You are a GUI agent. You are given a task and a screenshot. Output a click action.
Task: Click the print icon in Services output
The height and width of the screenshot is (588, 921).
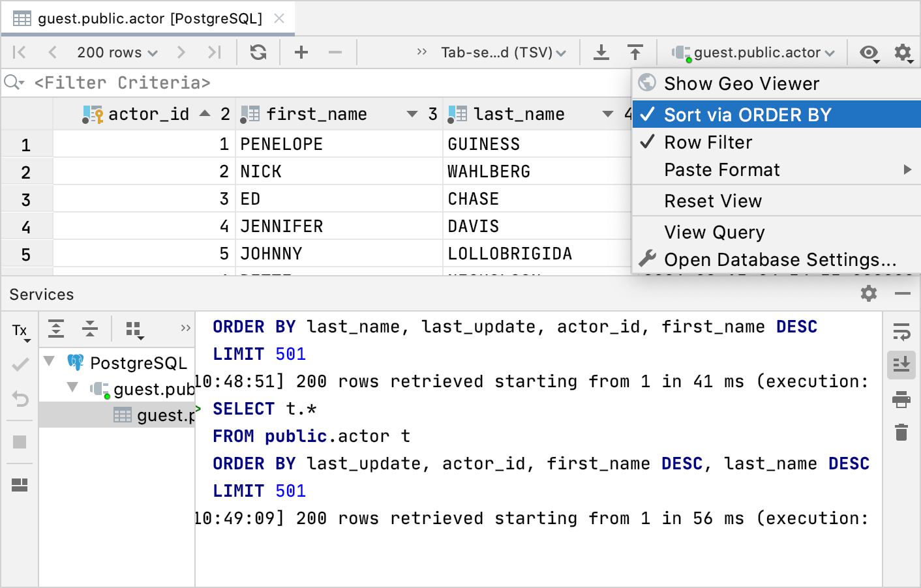click(901, 399)
